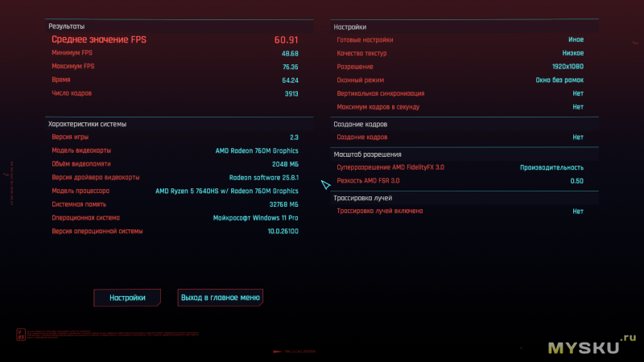Open the Настройки button

click(127, 298)
